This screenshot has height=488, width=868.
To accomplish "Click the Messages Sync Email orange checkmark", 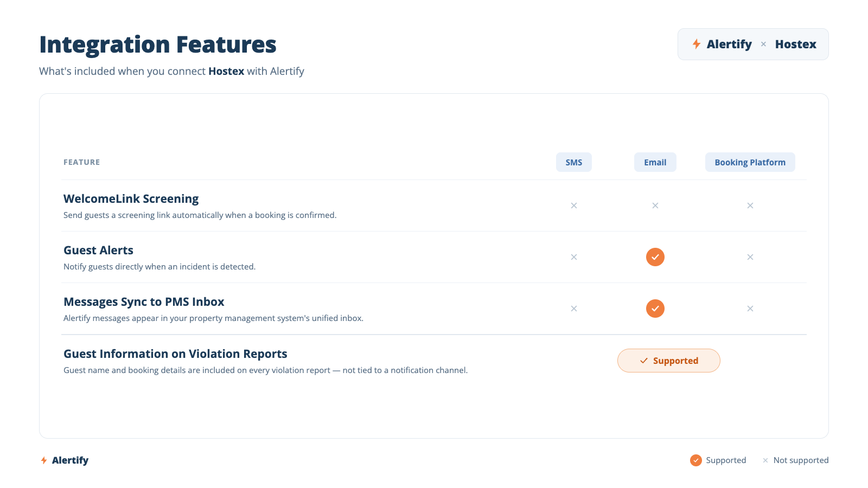I will [x=655, y=309].
